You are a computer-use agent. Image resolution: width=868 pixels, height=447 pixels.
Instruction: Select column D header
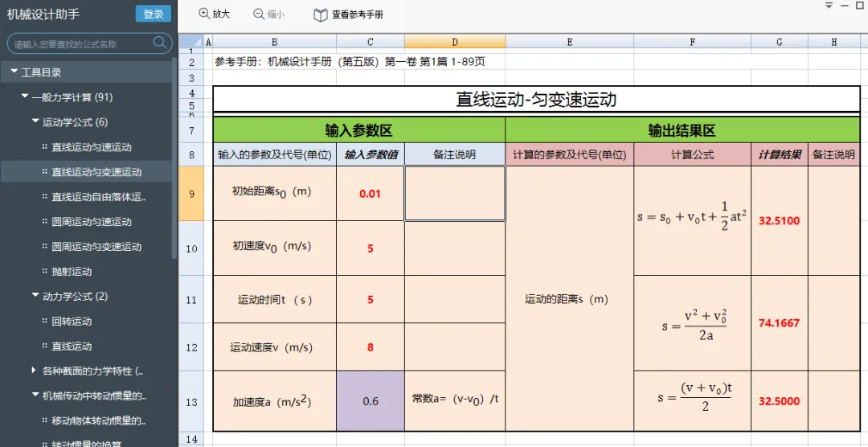454,42
